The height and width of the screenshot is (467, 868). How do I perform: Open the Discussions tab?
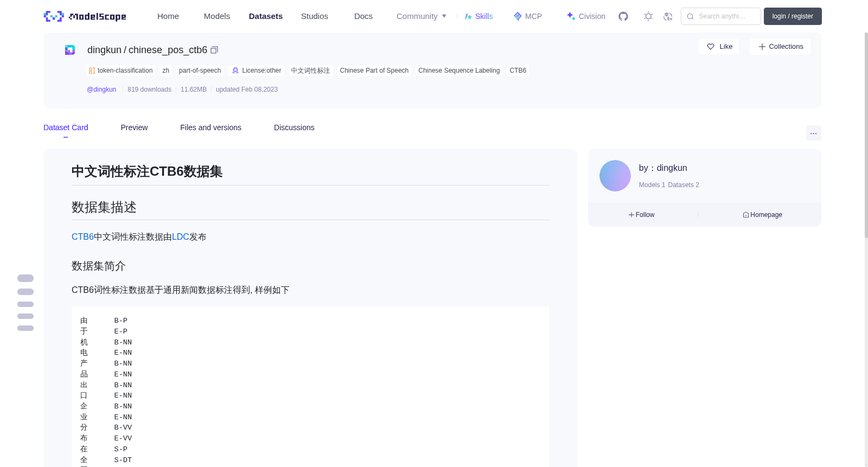[x=294, y=127]
